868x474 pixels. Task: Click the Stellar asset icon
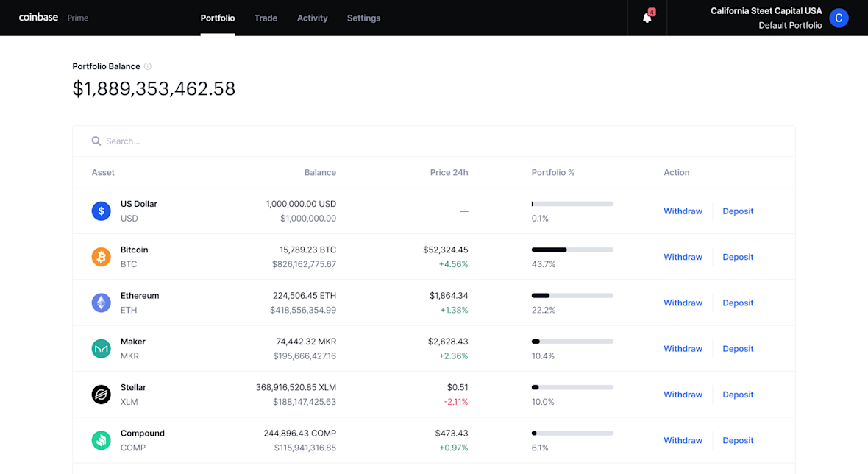pyautogui.click(x=102, y=395)
